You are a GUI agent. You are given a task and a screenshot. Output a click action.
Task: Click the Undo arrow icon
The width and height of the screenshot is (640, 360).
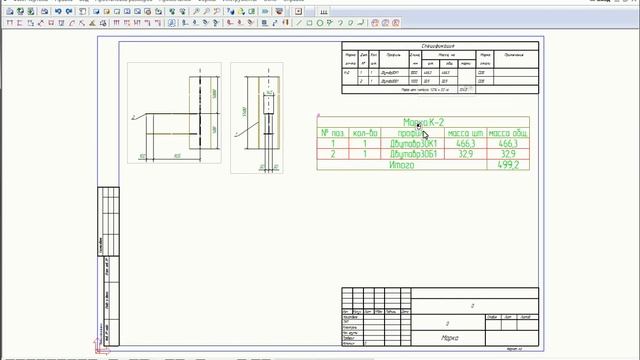[x=58, y=11]
